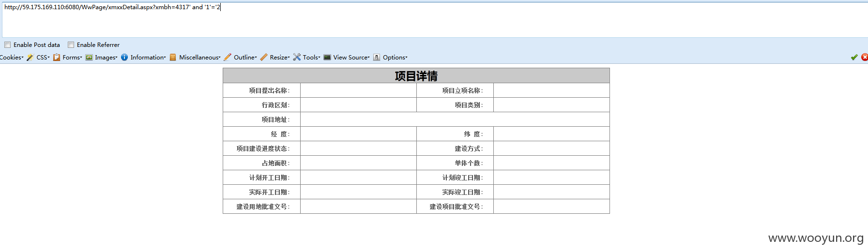Viewport: 868px width, 252px height.
Task: Open the Options toolbar menu
Action: [x=395, y=58]
